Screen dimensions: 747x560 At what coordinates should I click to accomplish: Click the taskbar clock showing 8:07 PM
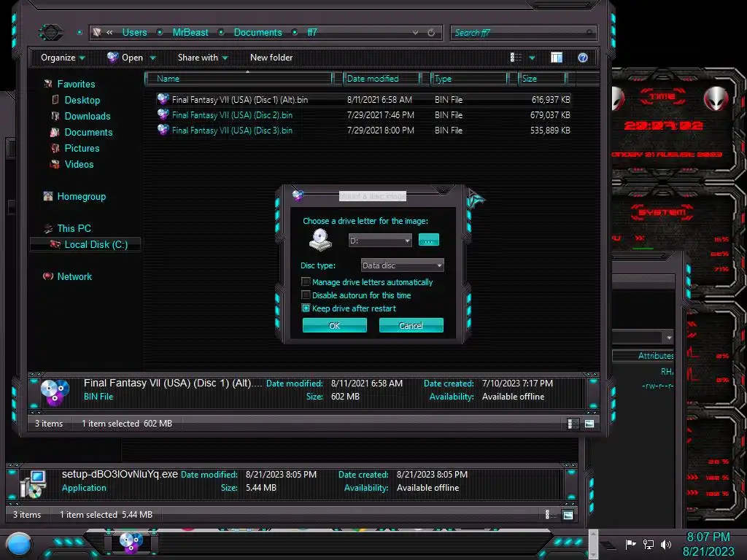(708, 537)
